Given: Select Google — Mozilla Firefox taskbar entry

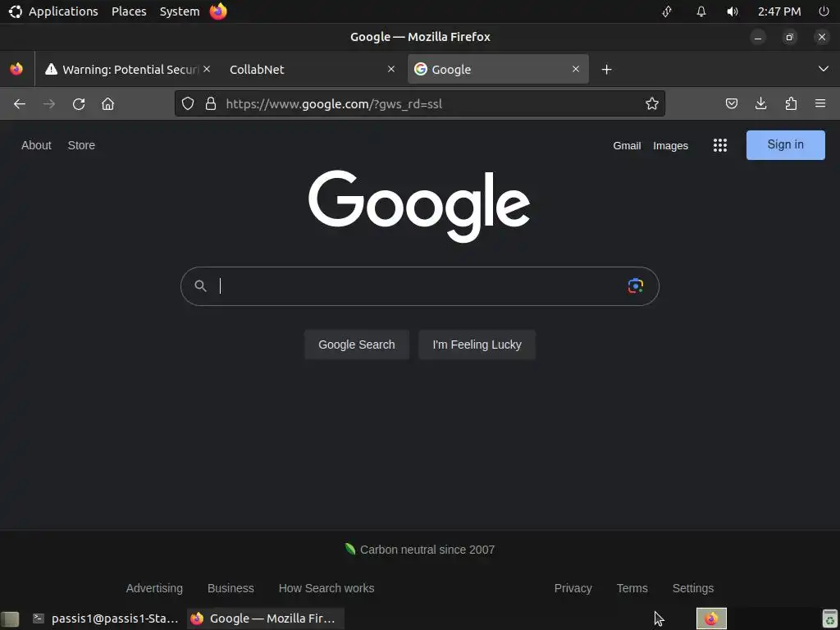Looking at the screenshot, I should (x=265, y=619).
